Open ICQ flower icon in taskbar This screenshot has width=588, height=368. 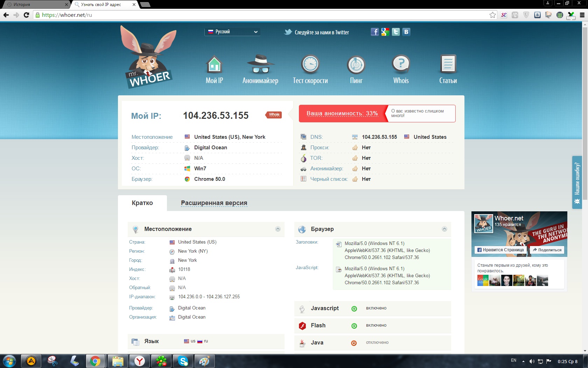(x=161, y=361)
